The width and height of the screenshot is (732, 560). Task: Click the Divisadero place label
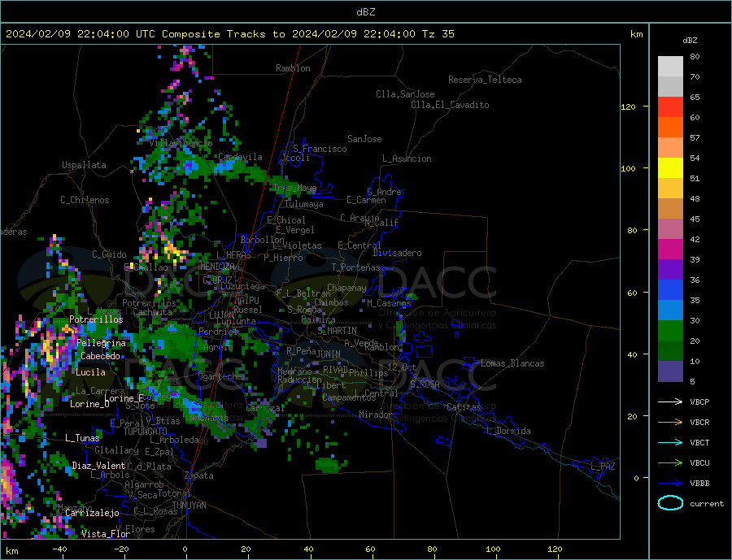397,253
